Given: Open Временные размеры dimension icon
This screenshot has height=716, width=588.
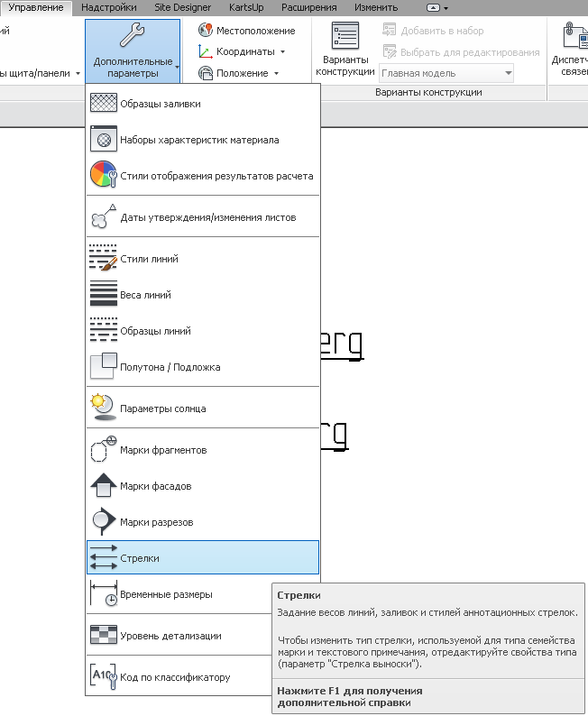Looking at the screenshot, I should 104,593.
